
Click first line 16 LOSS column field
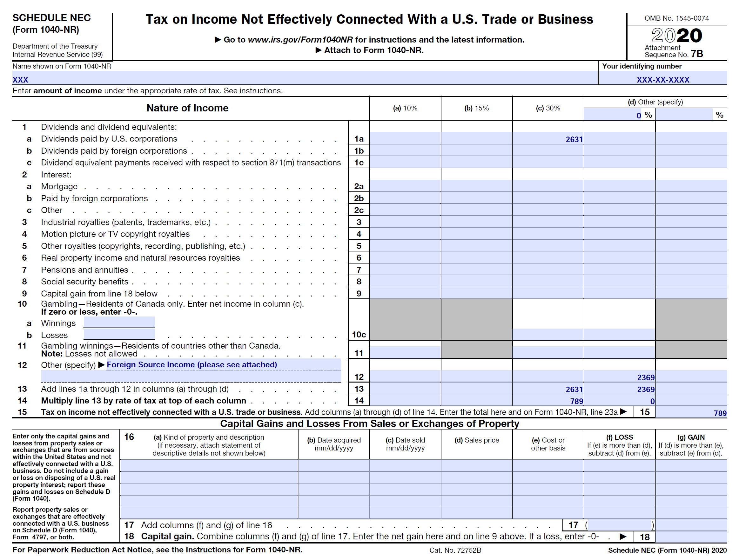(620, 466)
